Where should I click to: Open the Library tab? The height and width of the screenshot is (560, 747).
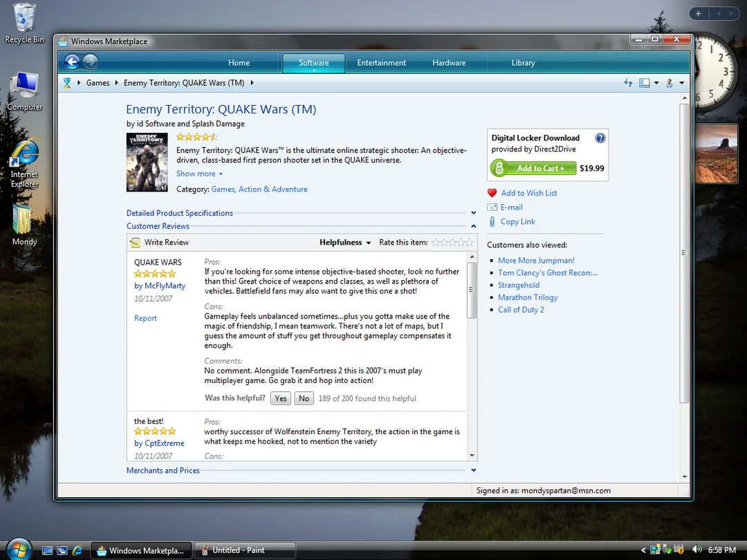523,63
